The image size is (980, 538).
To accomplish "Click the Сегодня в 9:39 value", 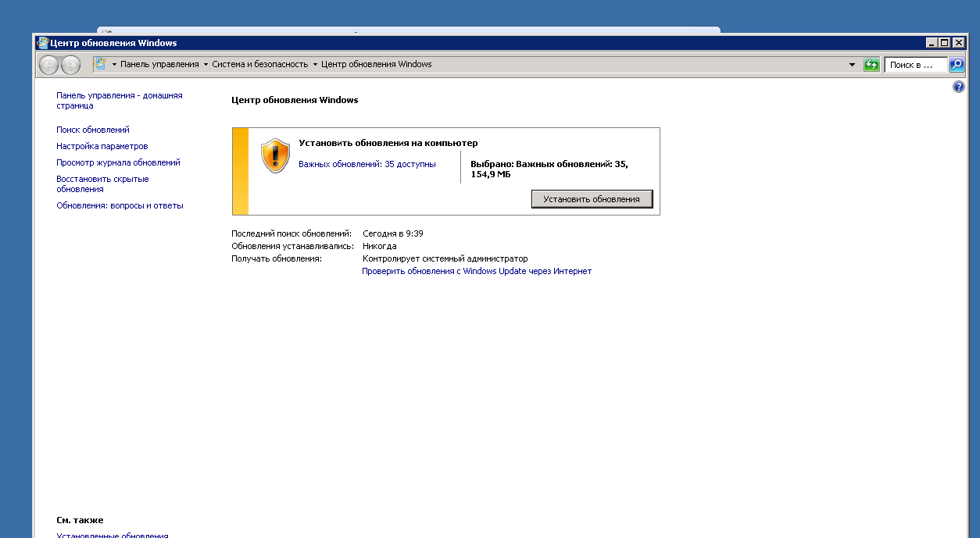I will [x=393, y=233].
